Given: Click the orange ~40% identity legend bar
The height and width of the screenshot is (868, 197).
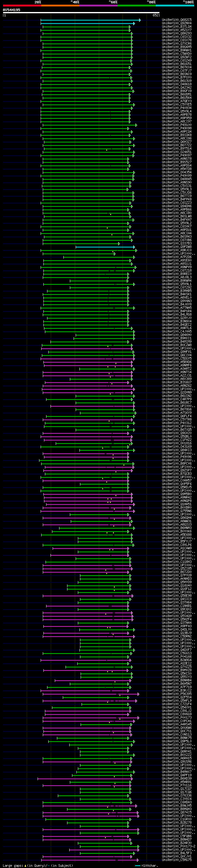Looking at the screenshot, I should pos(60,6).
